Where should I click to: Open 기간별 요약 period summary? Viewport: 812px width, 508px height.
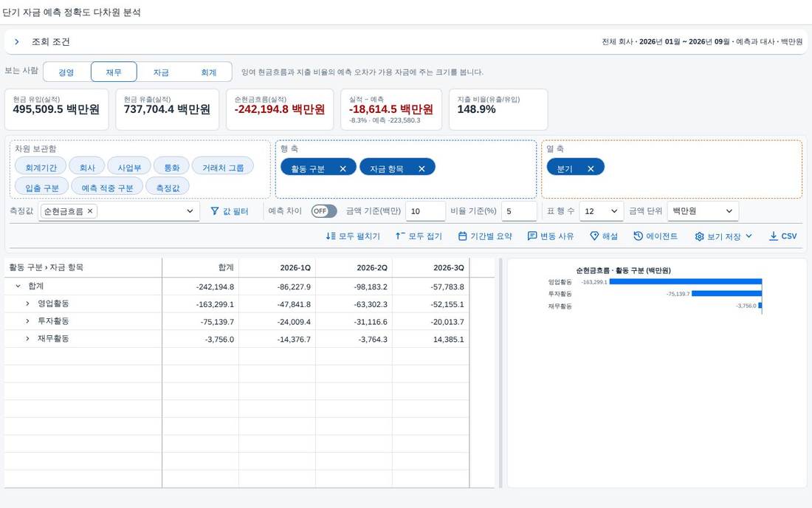pos(485,236)
